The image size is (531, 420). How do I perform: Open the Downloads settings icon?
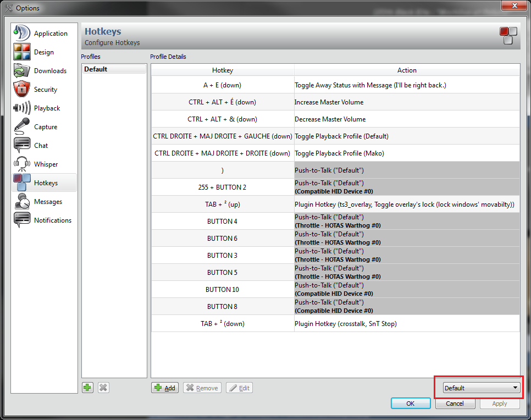tap(21, 71)
